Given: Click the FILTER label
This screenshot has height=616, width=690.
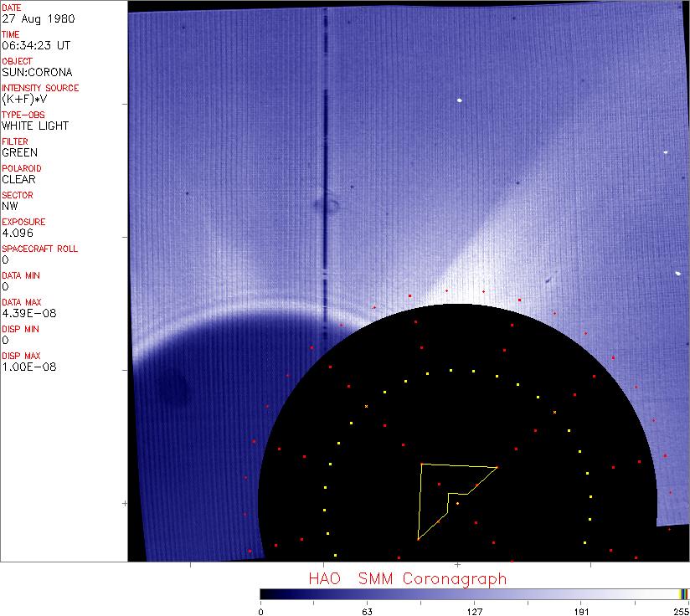Looking at the screenshot, I should coord(15,142).
